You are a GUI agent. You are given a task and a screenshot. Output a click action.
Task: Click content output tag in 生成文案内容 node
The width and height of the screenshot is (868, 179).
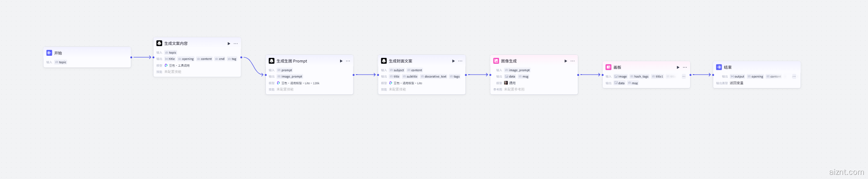pyautogui.click(x=204, y=59)
